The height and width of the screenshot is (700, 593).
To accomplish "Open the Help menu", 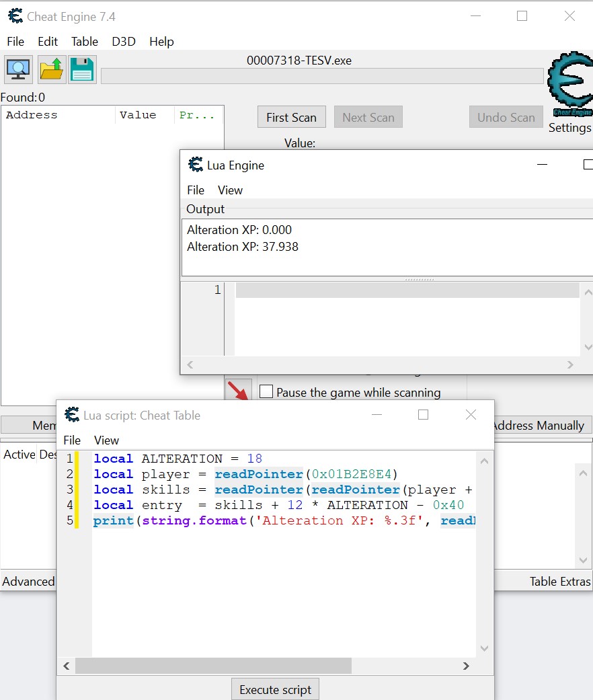I will click(x=161, y=42).
